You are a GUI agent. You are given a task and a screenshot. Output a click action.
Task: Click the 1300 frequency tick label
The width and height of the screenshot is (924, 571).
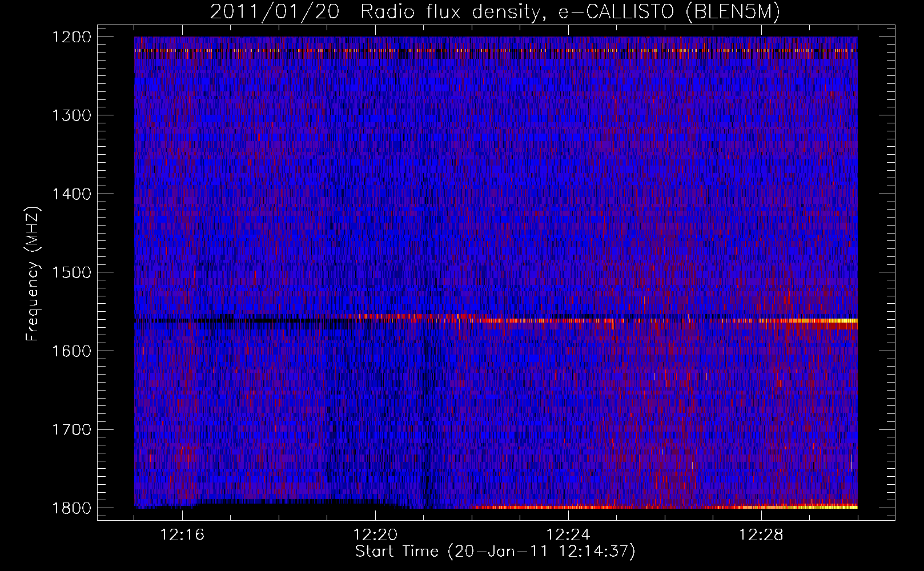71,115
